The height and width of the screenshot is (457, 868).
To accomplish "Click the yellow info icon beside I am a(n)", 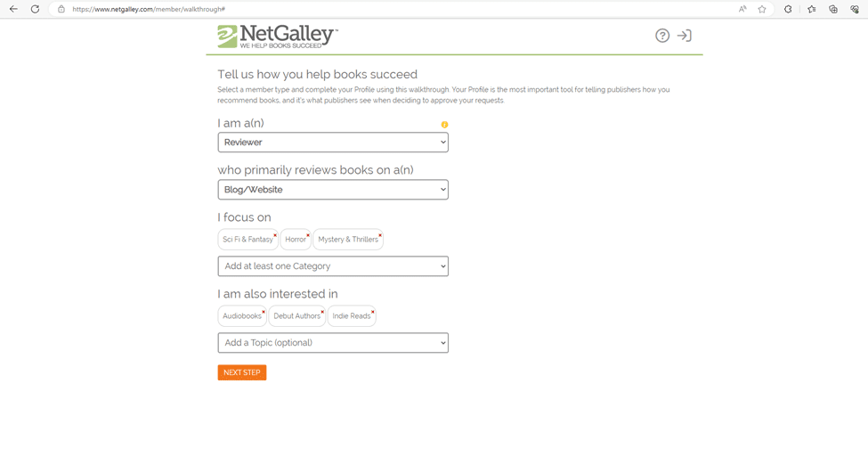I will (x=444, y=125).
